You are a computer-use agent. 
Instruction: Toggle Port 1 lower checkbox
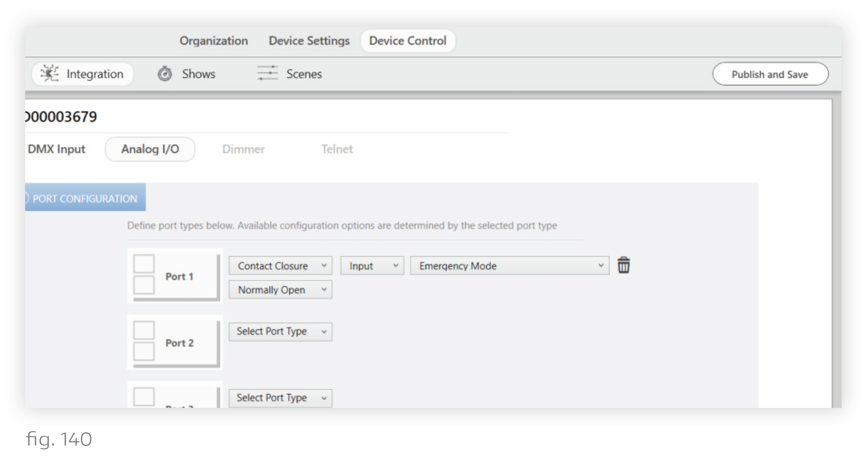point(144,285)
